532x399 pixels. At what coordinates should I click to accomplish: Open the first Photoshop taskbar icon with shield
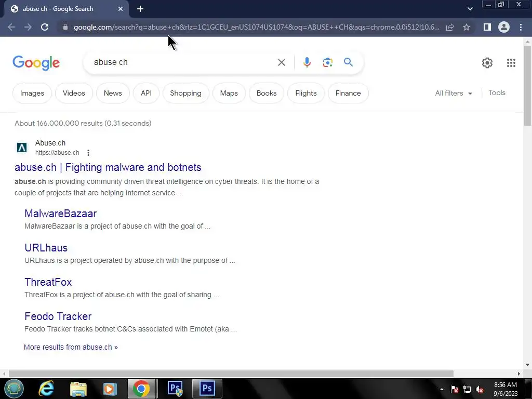click(x=176, y=389)
